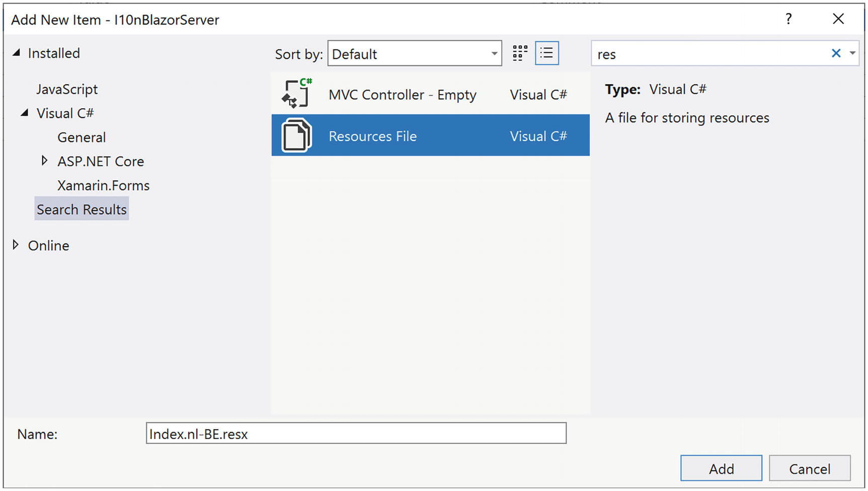Collapse the Visual C# tree node

(x=25, y=113)
